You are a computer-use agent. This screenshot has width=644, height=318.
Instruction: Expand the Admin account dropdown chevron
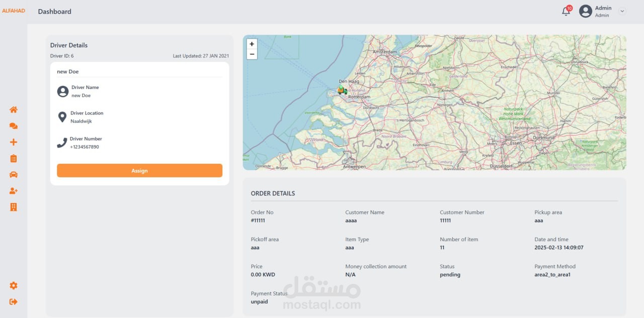coord(622,11)
